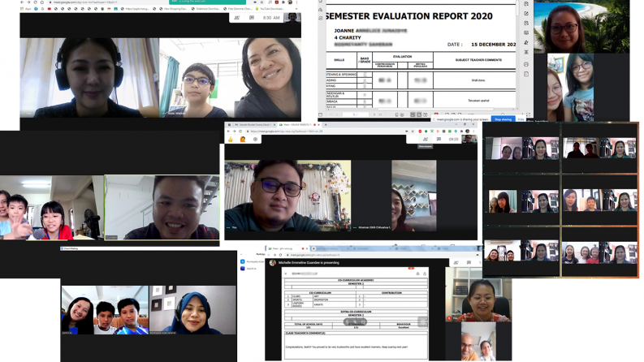Open the chat icon left of 8:30 AM

click(x=249, y=17)
